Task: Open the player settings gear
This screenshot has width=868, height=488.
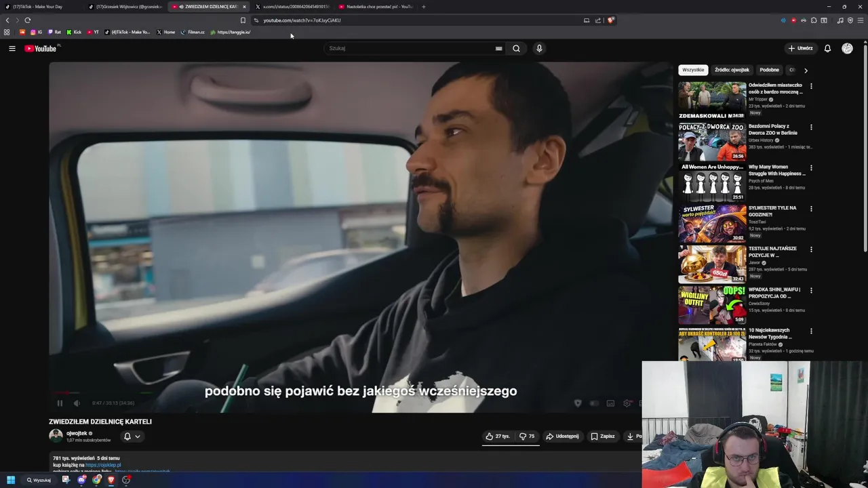Action: pos(627,403)
